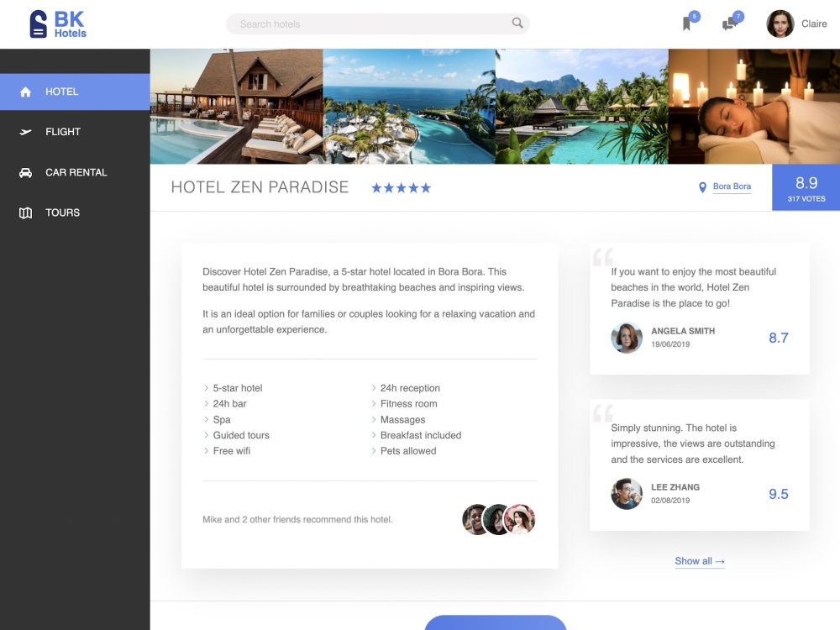The width and height of the screenshot is (840, 630).
Task: Click the Car Rental car icon
Action: 24,172
